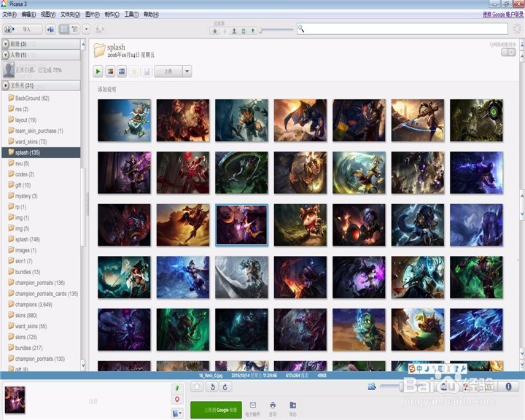This screenshot has width=525, height=420.
Task: Open the folder view options dropdown
Action: 86,29
